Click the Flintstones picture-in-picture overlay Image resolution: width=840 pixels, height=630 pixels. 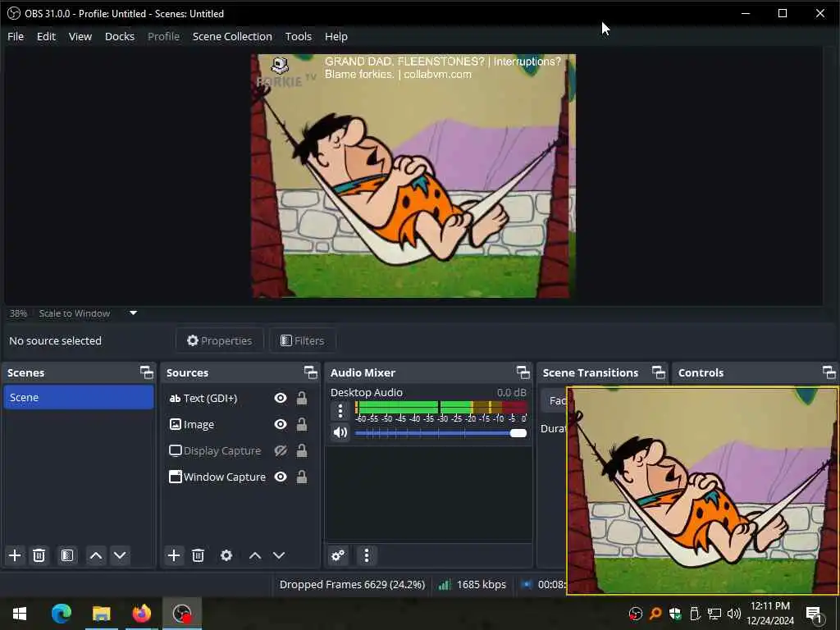point(702,491)
